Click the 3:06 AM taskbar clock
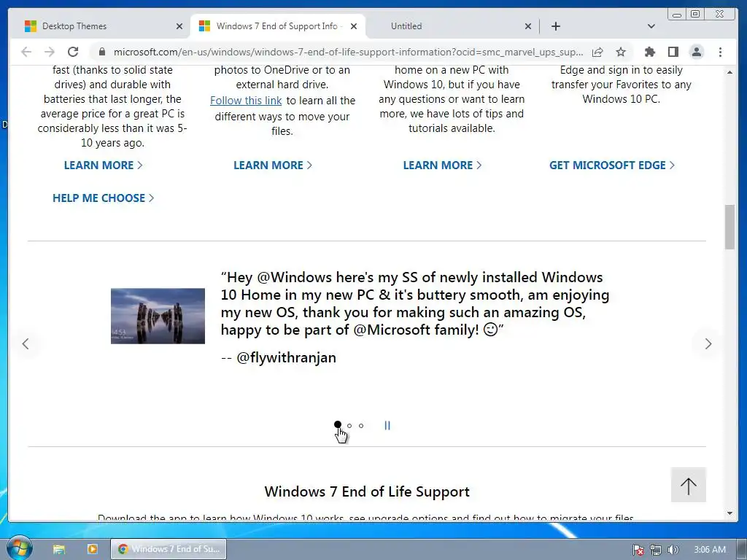The width and height of the screenshot is (747, 560). pyautogui.click(x=709, y=550)
